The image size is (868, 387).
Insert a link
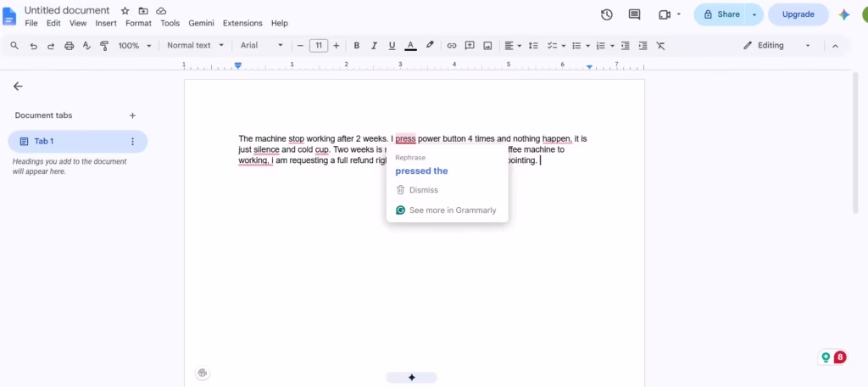tap(452, 46)
